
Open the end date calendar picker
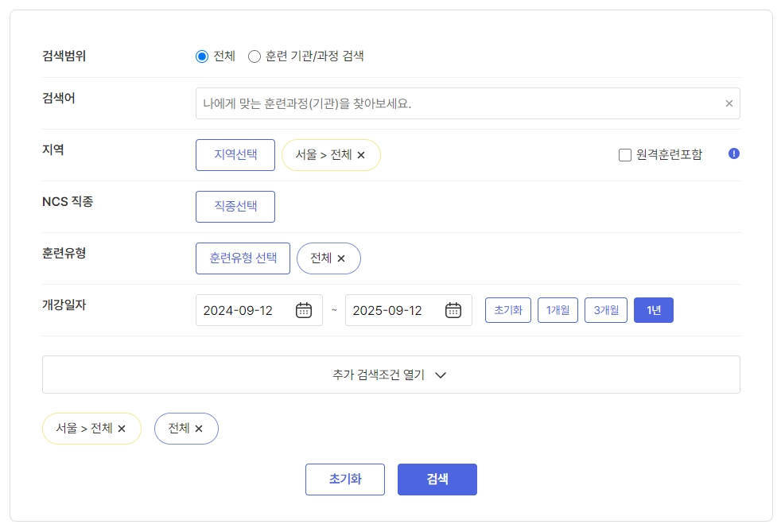(453, 310)
